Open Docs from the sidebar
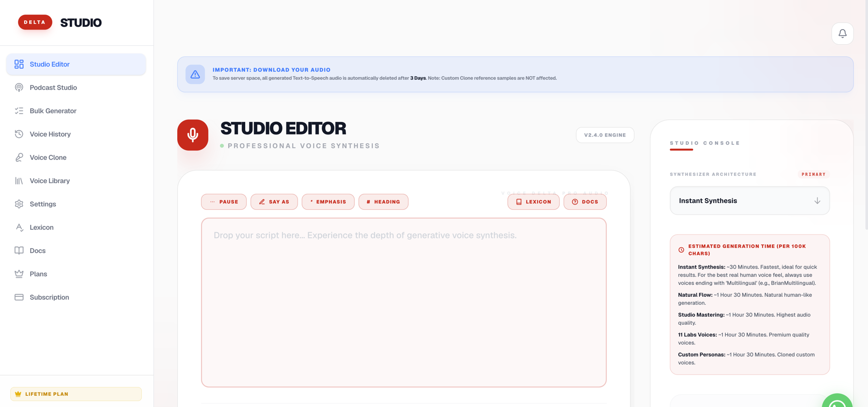This screenshot has width=868, height=407. (76, 251)
